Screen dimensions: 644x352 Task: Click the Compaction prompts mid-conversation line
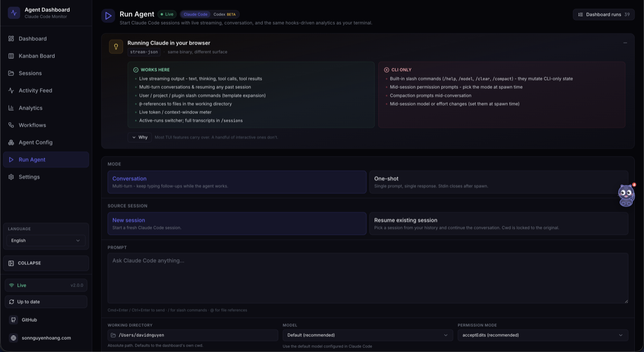point(430,96)
